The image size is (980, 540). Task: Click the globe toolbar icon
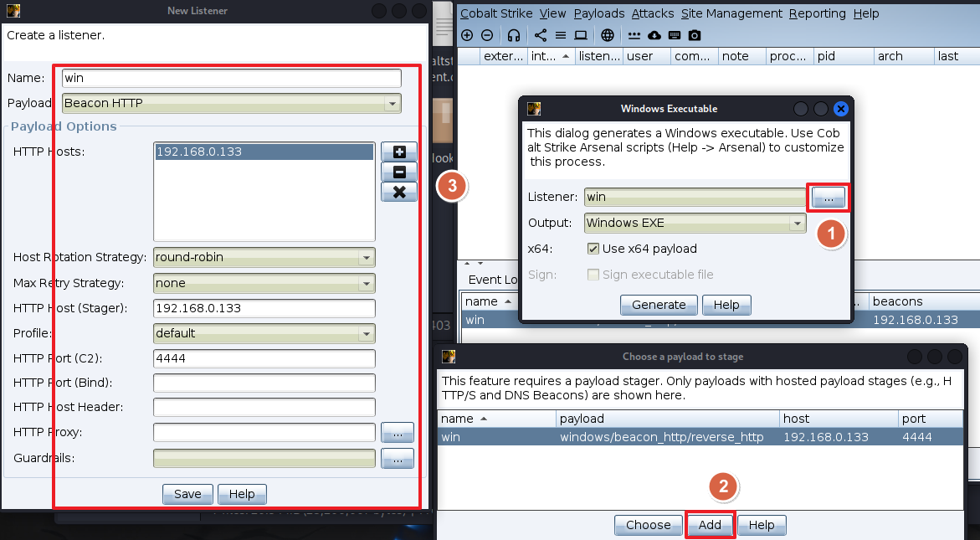(608, 36)
